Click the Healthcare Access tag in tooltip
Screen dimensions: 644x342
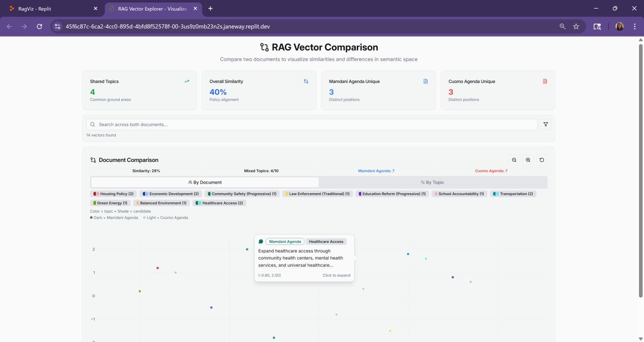[x=326, y=241]
